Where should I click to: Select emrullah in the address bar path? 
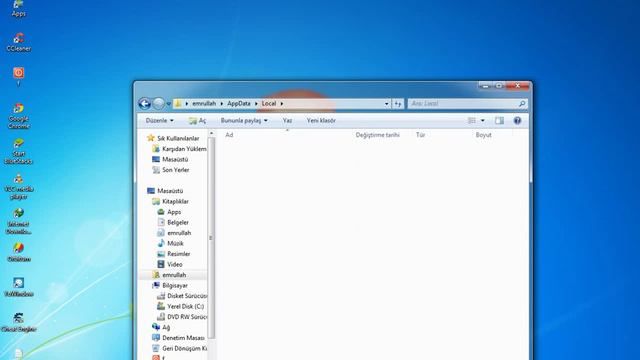click(x=204, y=104)
